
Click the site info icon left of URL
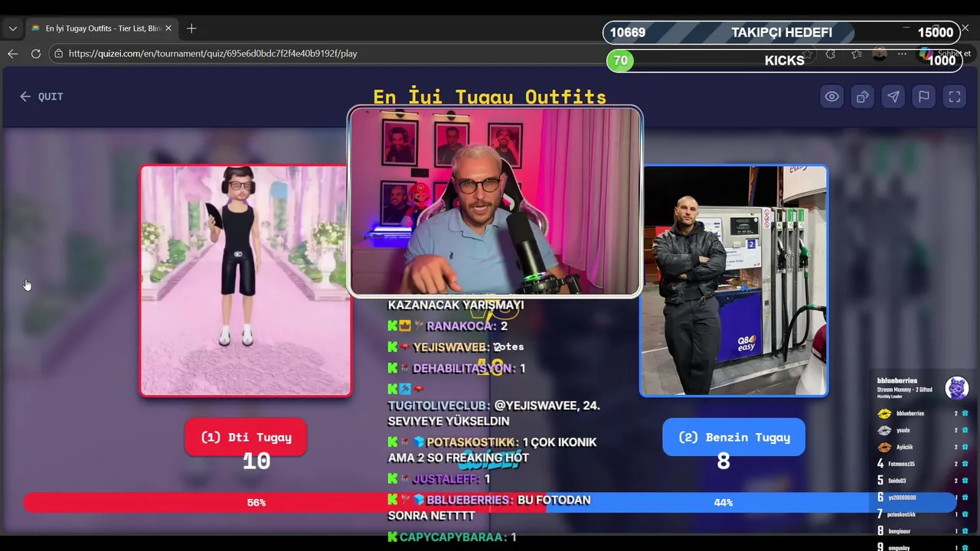pyautogui.click(x=58, y=54)
